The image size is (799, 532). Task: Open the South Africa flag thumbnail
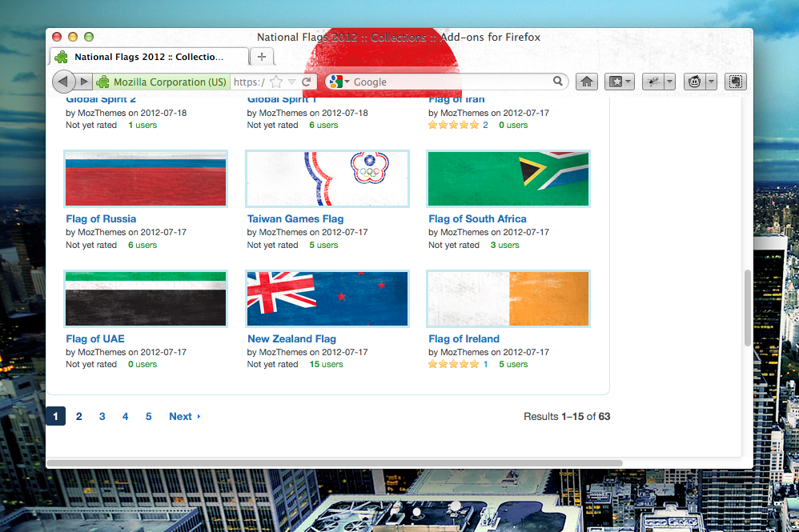(x=508, y=178)
